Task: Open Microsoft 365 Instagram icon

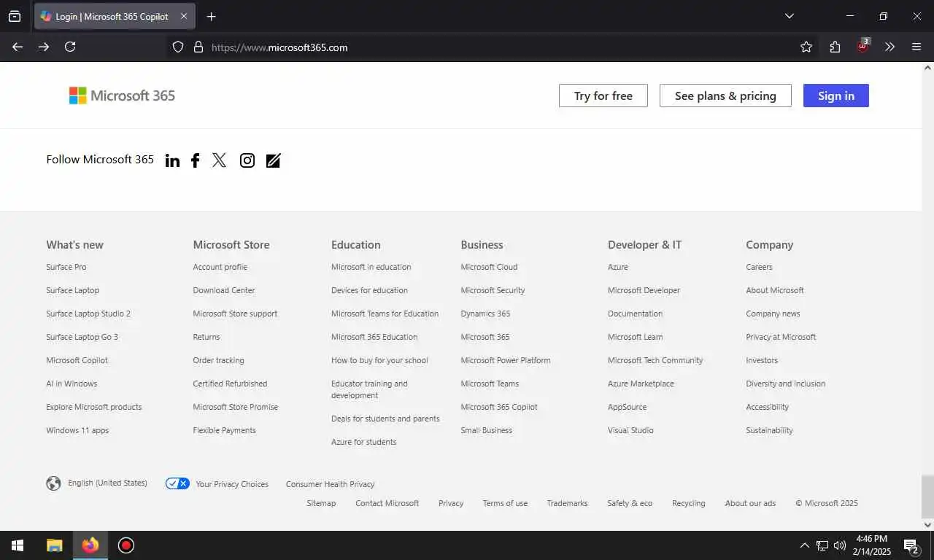Action: click(247, 160)
